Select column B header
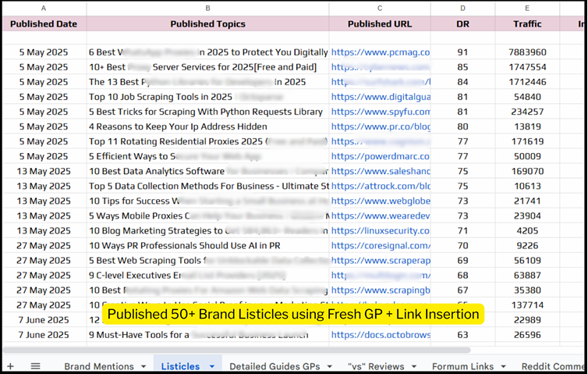588x374 pixels. click(x=207, y=9)
